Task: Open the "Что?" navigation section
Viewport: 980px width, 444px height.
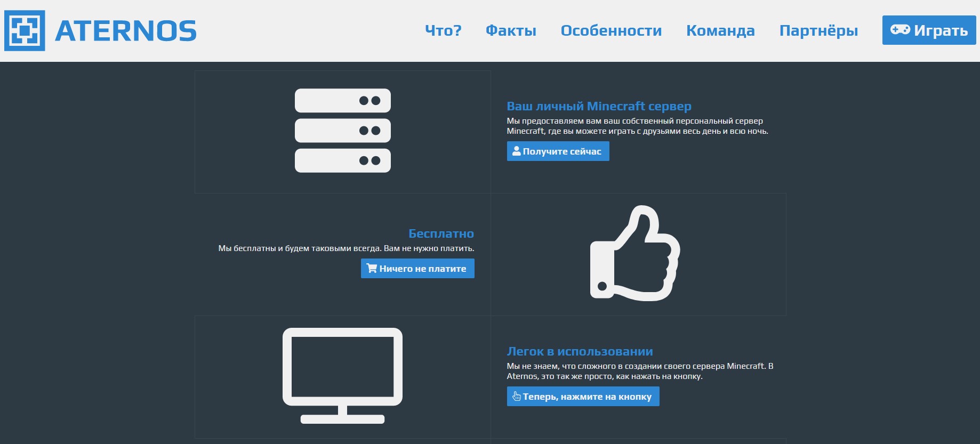Action: click(443, 30)
